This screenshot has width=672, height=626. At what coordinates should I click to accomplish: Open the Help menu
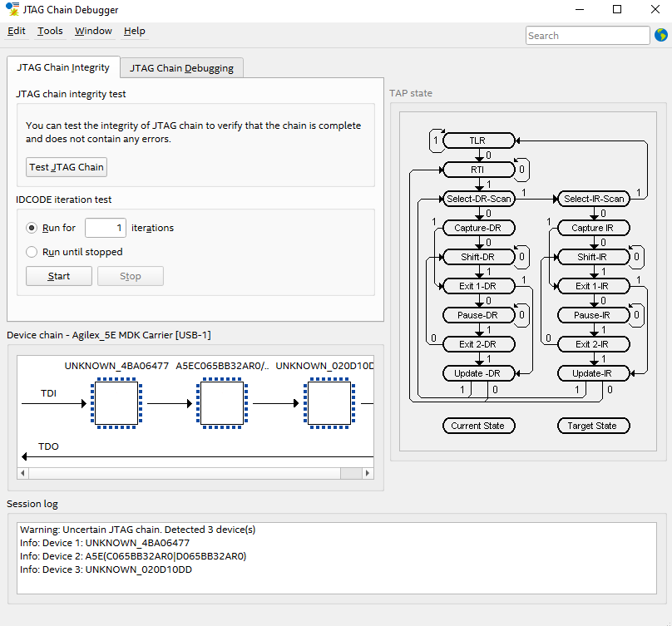tap(134, 31)
